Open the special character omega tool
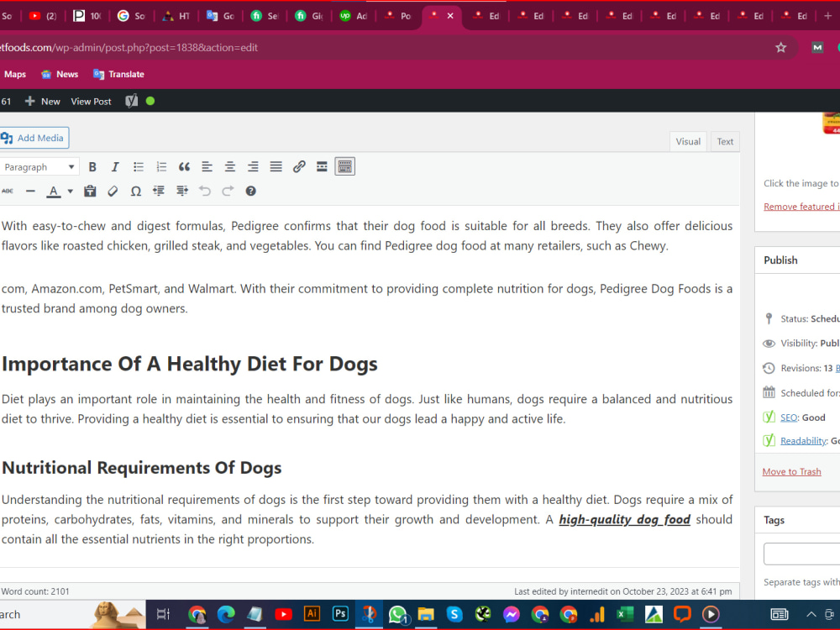The height and width of the screenshot is (630, 840). [x=136, y=192]
